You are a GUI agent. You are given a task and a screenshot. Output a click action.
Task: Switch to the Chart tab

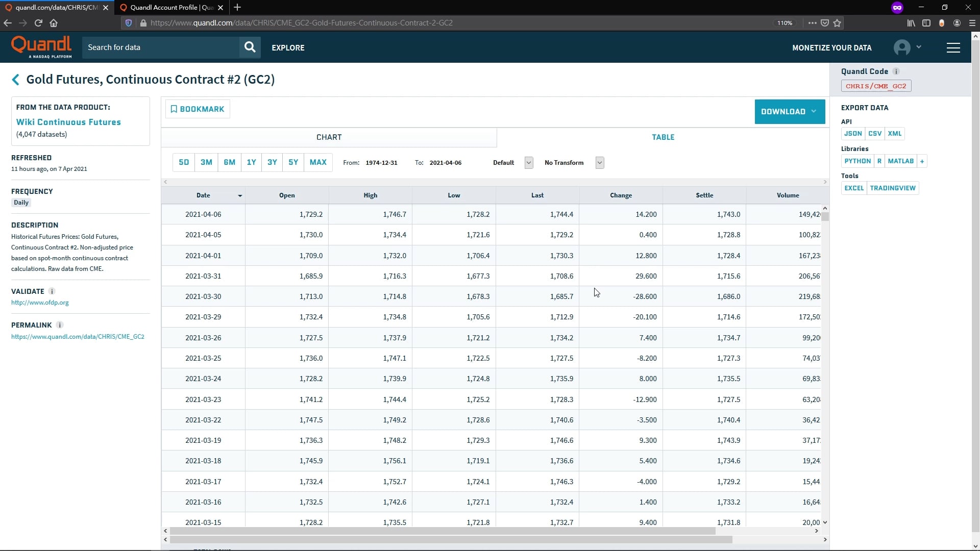tap(329, 137)
